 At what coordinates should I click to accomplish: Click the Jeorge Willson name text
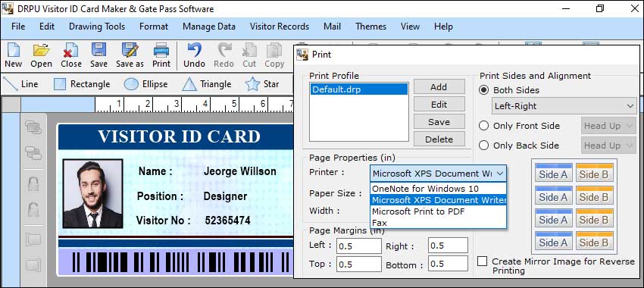(240, 171)
